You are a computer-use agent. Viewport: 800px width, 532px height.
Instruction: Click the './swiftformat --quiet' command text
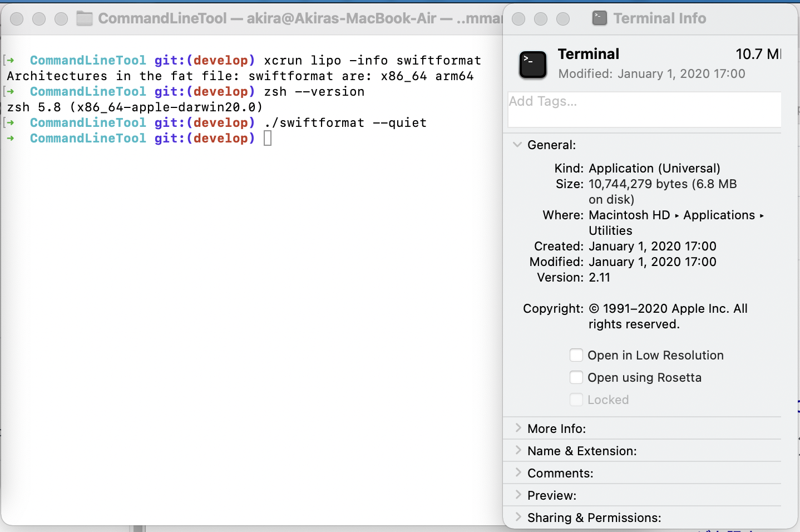pyautogui.click(x=345, y=122)
